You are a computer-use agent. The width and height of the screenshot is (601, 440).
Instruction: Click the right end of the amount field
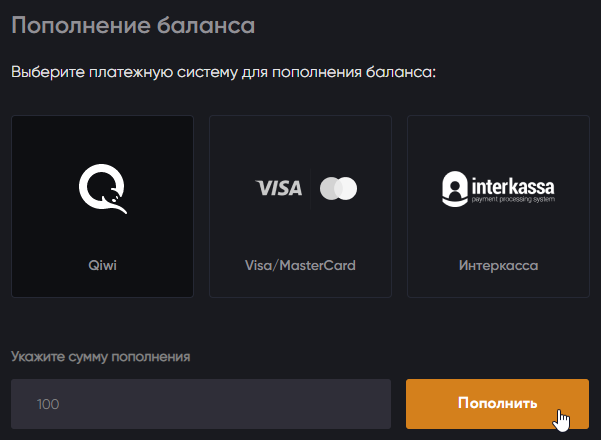[375, 405]
